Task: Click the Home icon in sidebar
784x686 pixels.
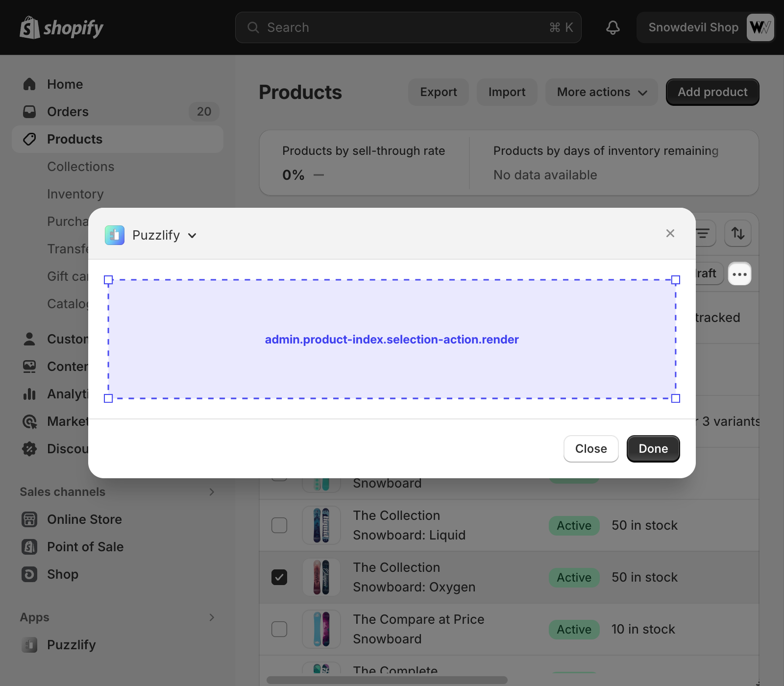Action: [x=29, y=84]
